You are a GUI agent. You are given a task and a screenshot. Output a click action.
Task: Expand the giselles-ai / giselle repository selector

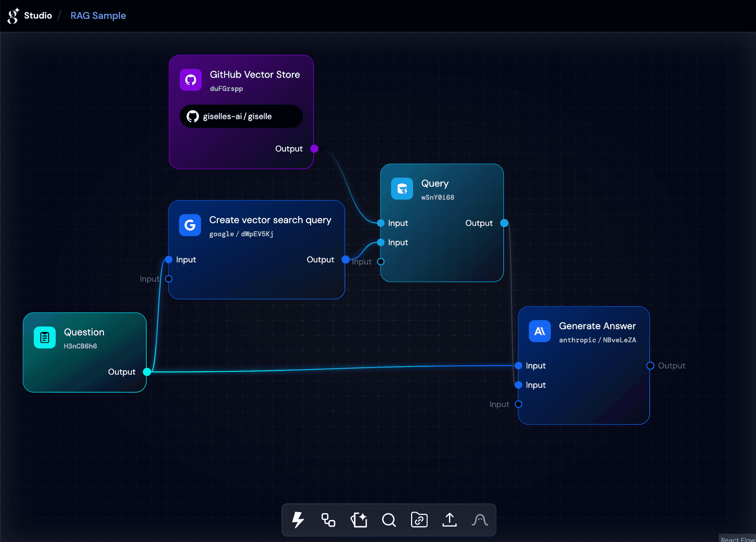(241, 116)
